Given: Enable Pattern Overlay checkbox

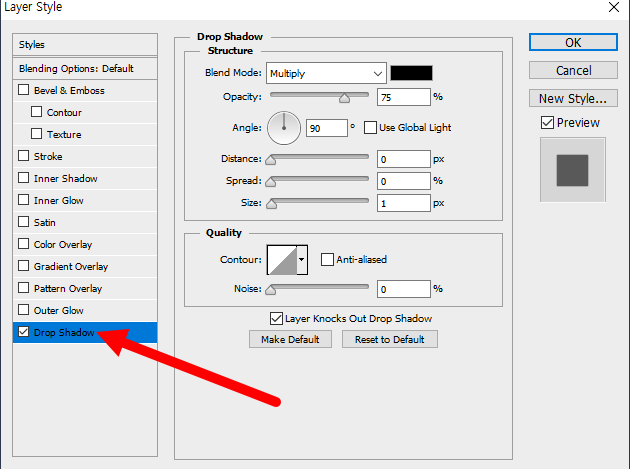Looking at the screenshot, I should [24, 288].
